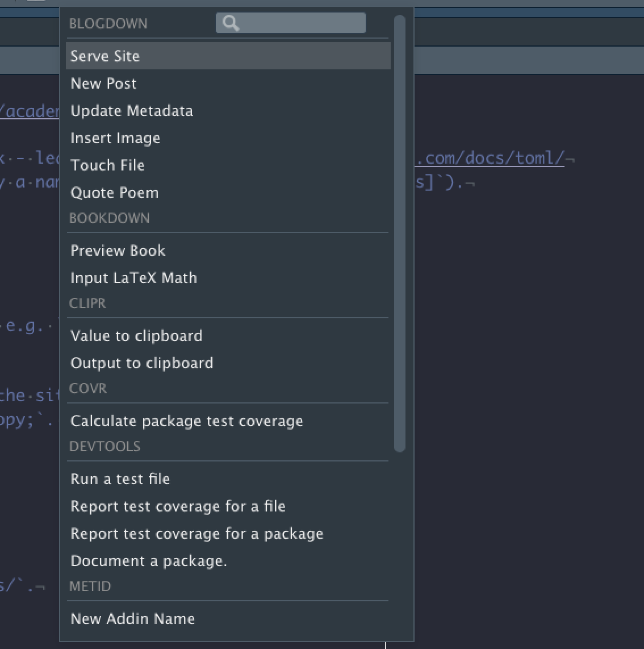Open the docs/toml link in editor

pyautogui.click(x=490, y=157)
